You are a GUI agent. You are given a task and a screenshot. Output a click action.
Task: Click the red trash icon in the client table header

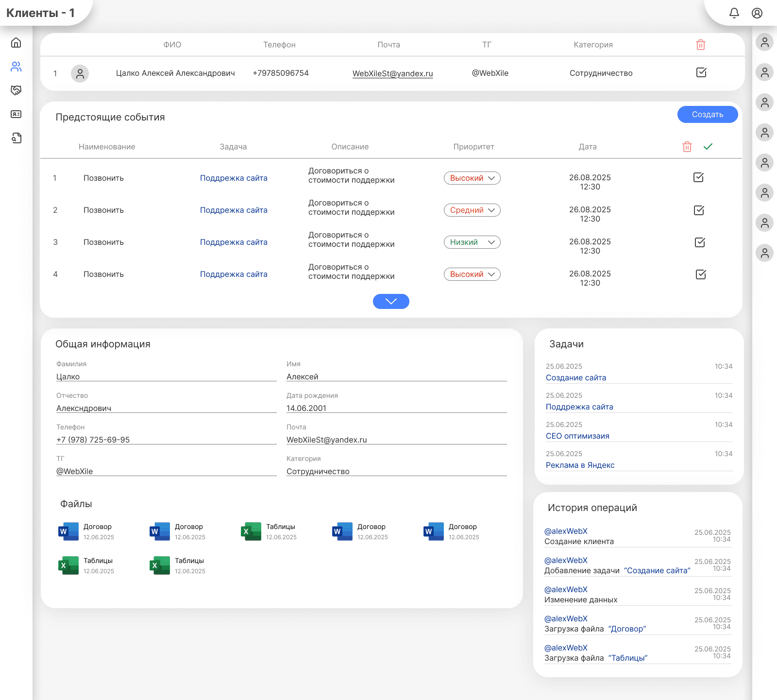pos(700,45)
